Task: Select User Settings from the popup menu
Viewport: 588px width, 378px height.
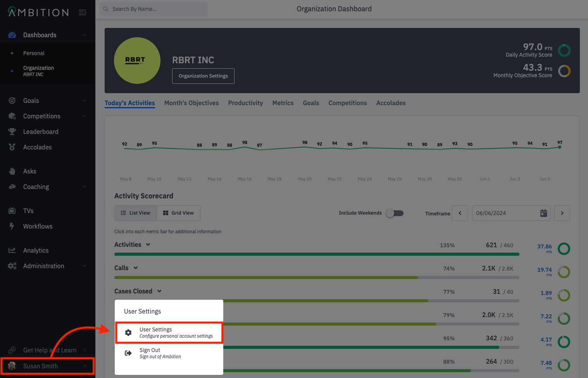Action: pos(169,333)
